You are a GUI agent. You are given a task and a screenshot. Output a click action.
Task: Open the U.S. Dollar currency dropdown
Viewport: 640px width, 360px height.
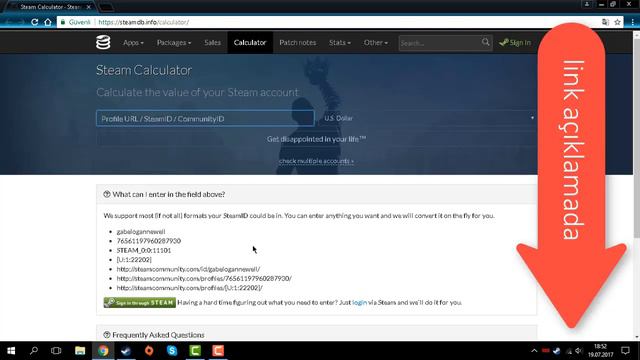429,118
